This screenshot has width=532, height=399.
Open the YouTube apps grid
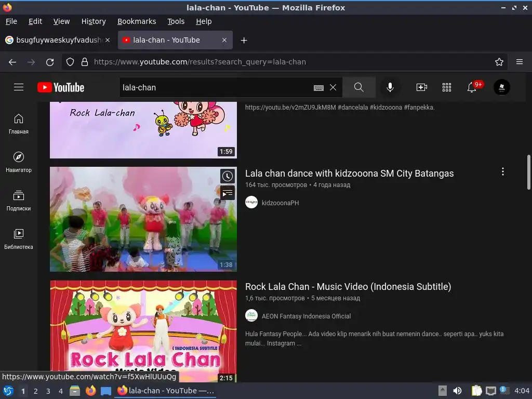[x=446, y=87]
